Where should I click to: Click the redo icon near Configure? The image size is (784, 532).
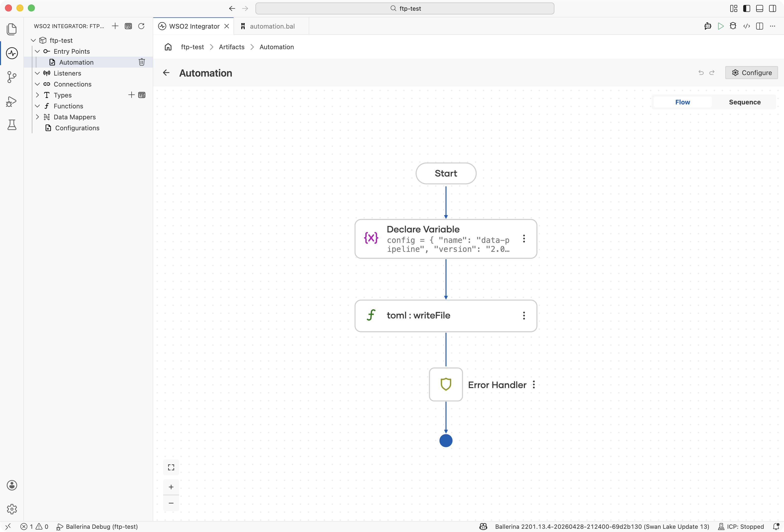pyautogui.click(x=712, y=73)
